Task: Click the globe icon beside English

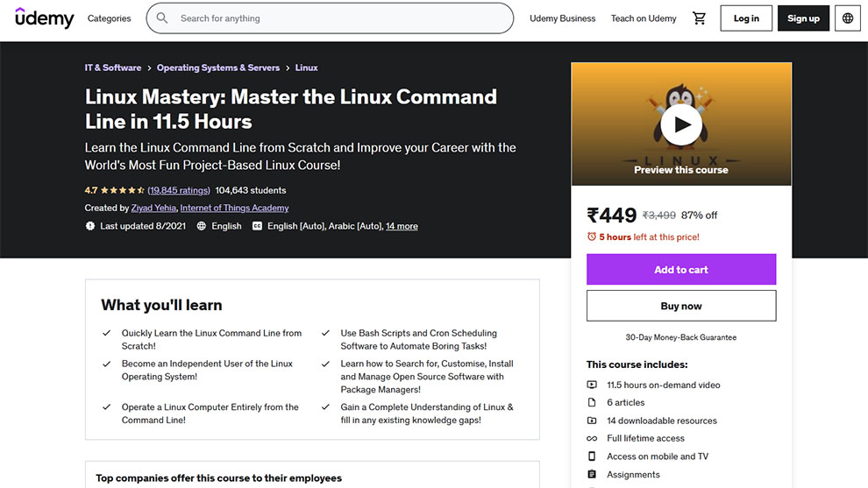Action: click(x=202, y=226)
